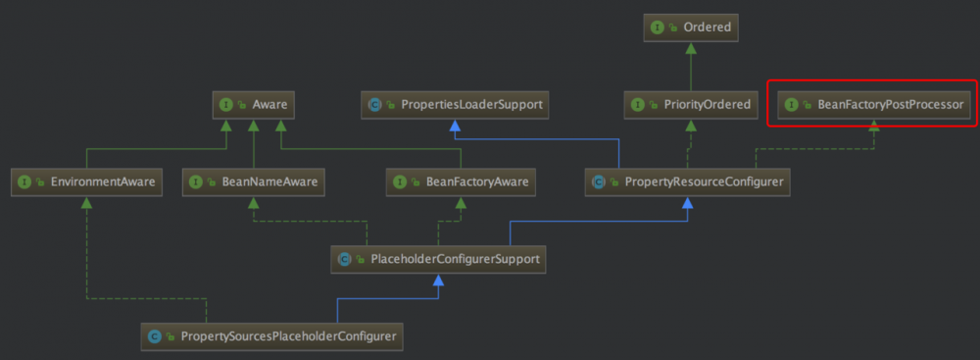
Task: Select the highlighted BeanFactoryPostProcessor label
Action: 891,105
